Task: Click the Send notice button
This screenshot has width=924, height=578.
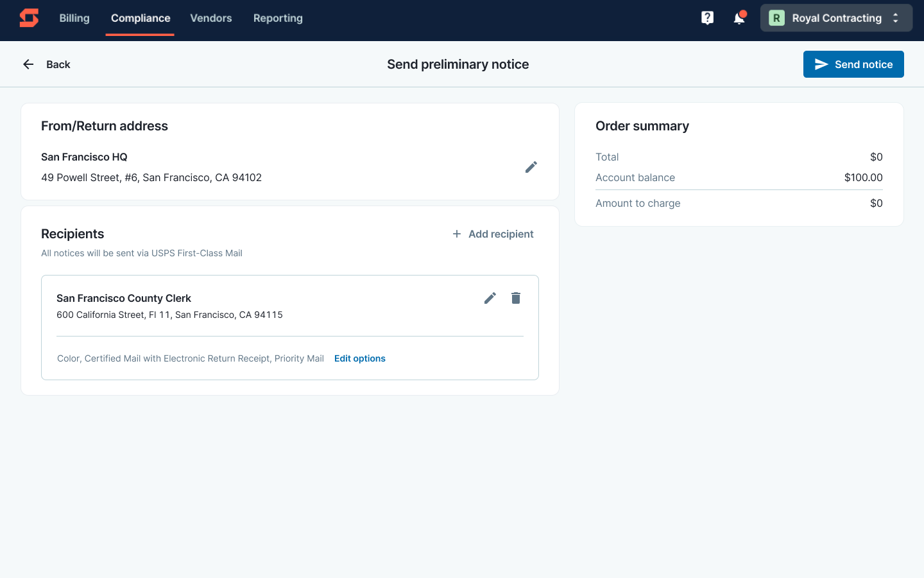Action: point(853,64)
